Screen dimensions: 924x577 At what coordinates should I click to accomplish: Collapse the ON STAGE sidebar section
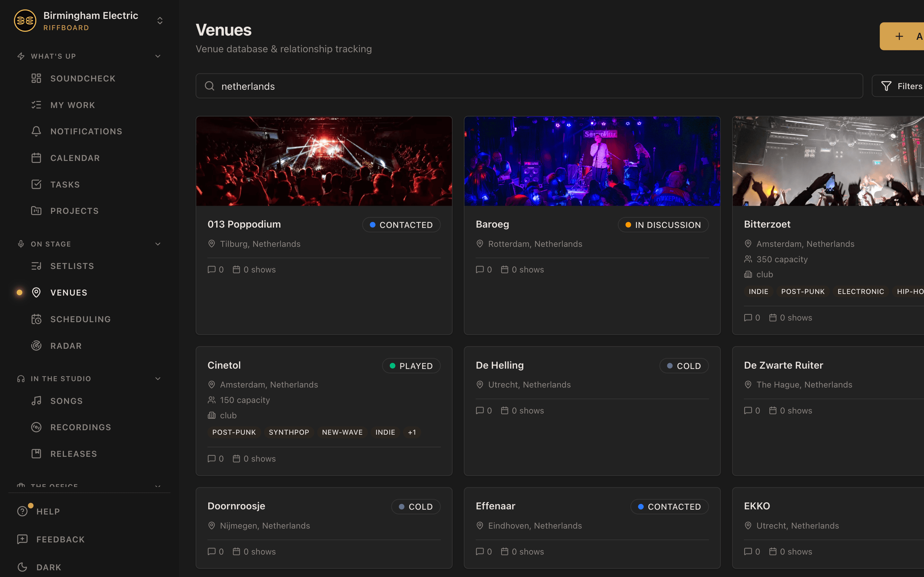(x=158, y=244)
